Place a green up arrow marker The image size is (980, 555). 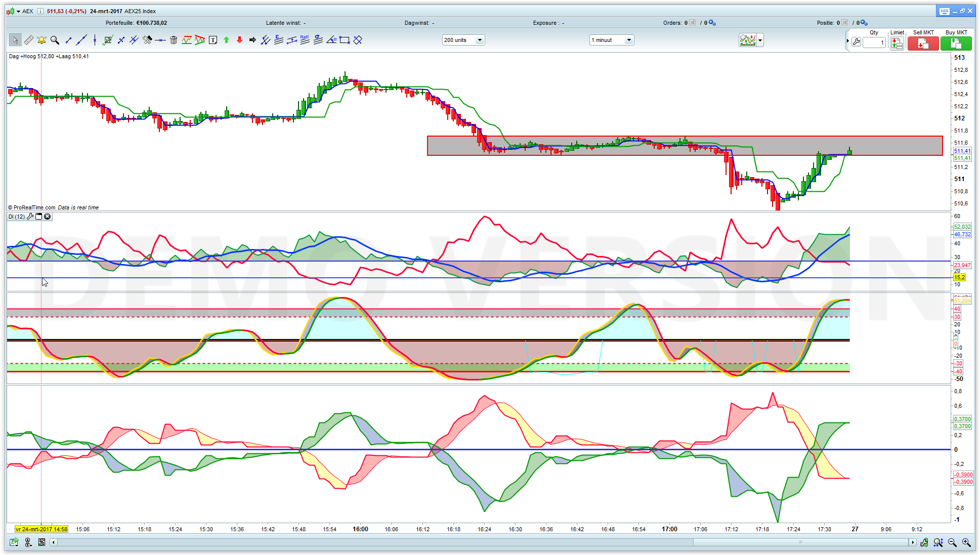click(226, 40)
